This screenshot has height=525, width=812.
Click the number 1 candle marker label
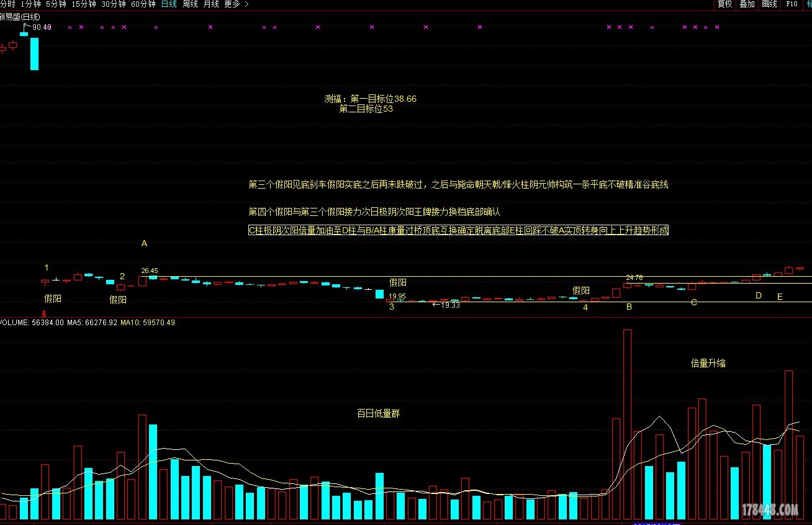pyautogui.click(x=47, y=267)
